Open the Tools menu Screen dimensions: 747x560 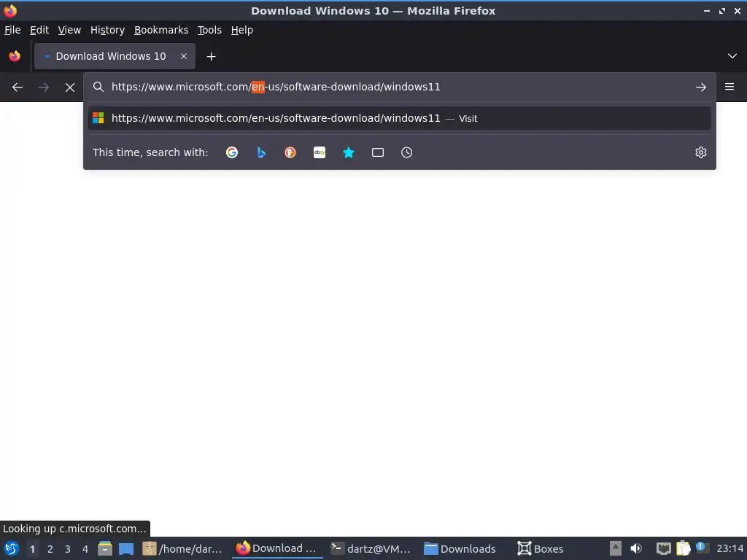point(209,30)
